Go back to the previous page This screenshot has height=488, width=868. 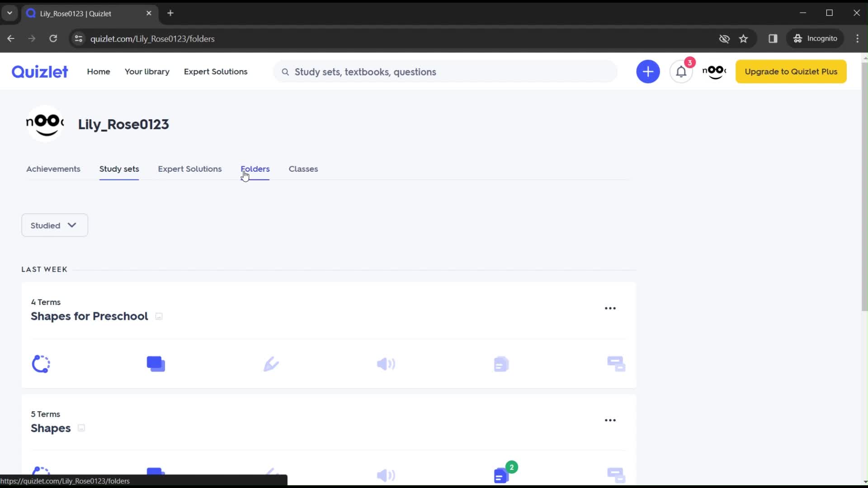pyautogui.click(x=11, y=39)
